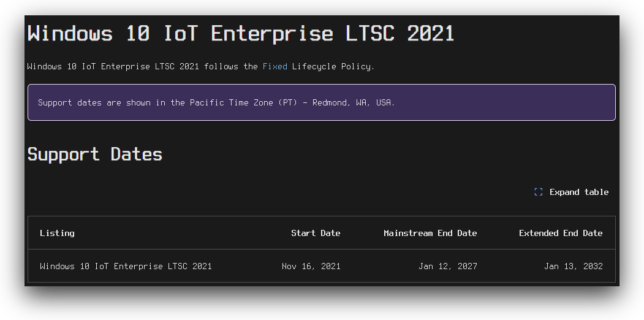Image resolution: width=644 pixels, height=320 pixels.
Task: Click 'LTSC 2021' in the page title
Action: (400, 33)
